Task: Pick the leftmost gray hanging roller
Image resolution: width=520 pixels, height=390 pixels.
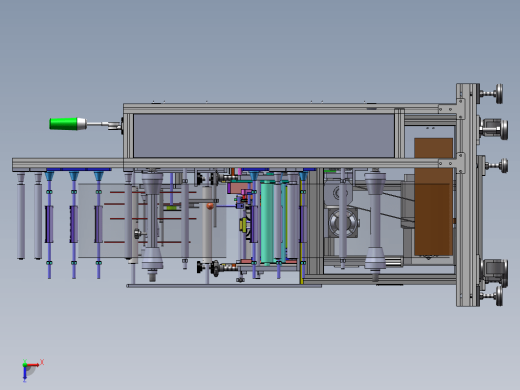Action: point(21,217)
